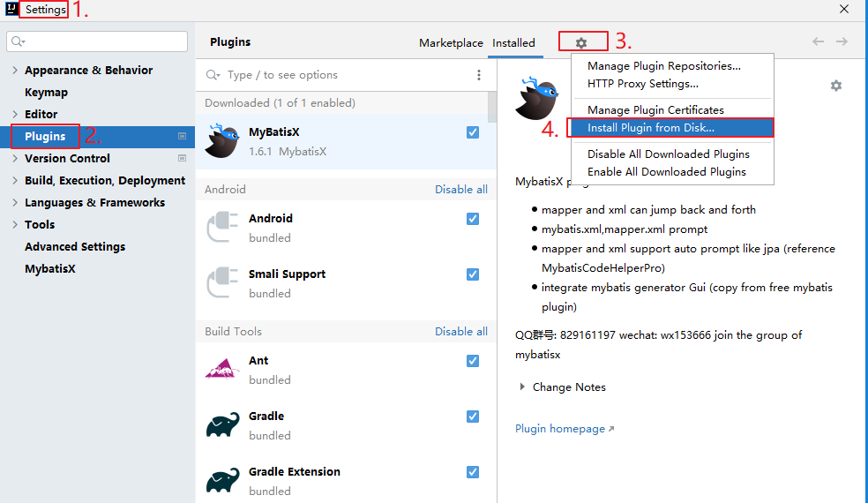
Task: Click the Smali Support plug icon
Action: (222, 282)
